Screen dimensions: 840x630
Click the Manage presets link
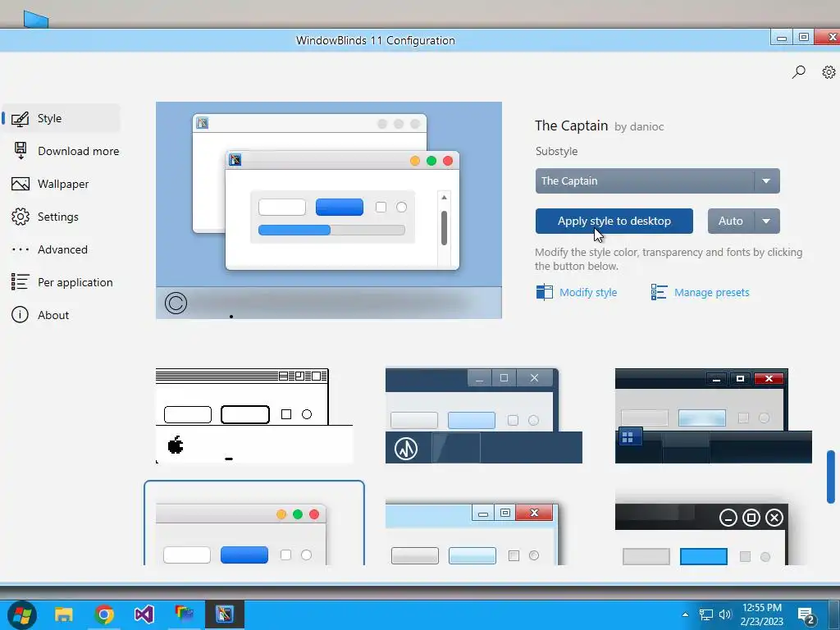tap(711, 293)
